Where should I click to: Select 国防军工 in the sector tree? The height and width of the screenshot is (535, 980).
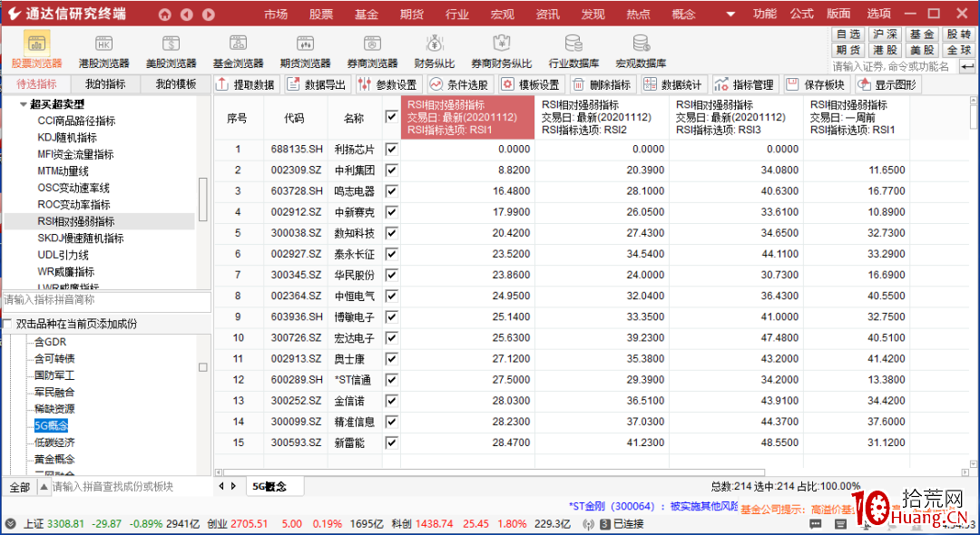(54, 375)
